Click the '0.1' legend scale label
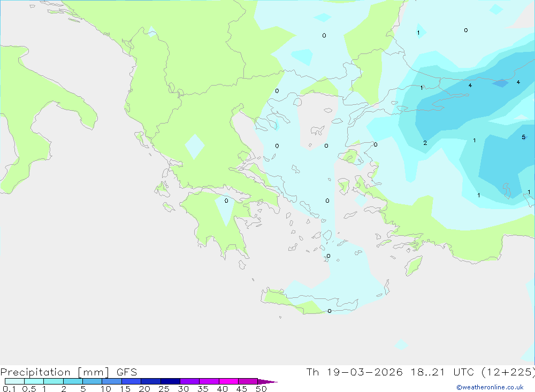This screenshot has width=535, height=392. point(9,389)
